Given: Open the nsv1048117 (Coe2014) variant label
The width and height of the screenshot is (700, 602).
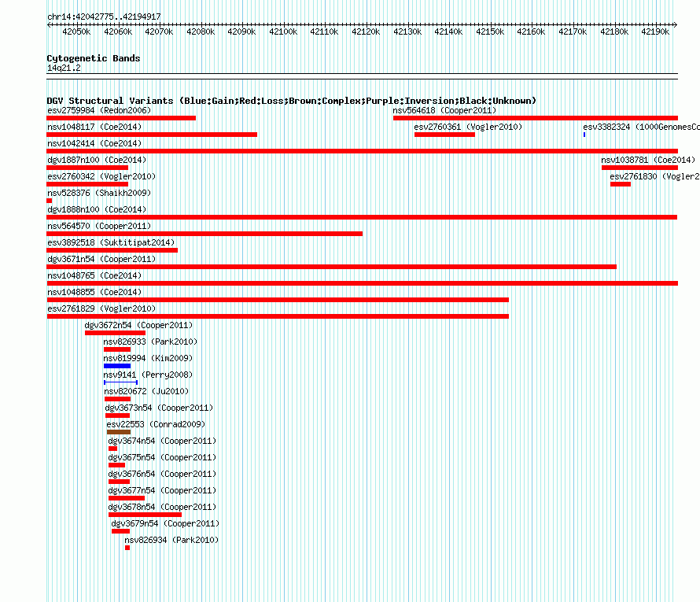Looking at the screenshot, I should pyautogui.click(x=94, y=127).
